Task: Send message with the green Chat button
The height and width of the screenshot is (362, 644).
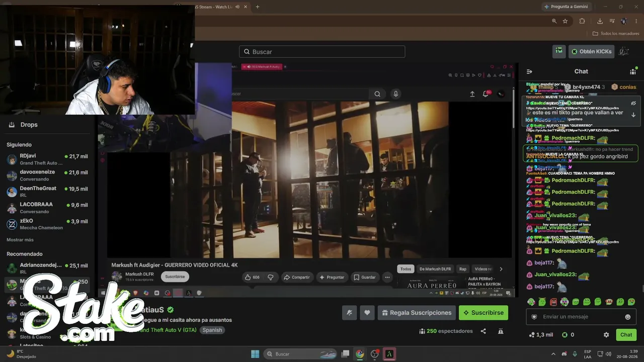Action: [626, 335]
